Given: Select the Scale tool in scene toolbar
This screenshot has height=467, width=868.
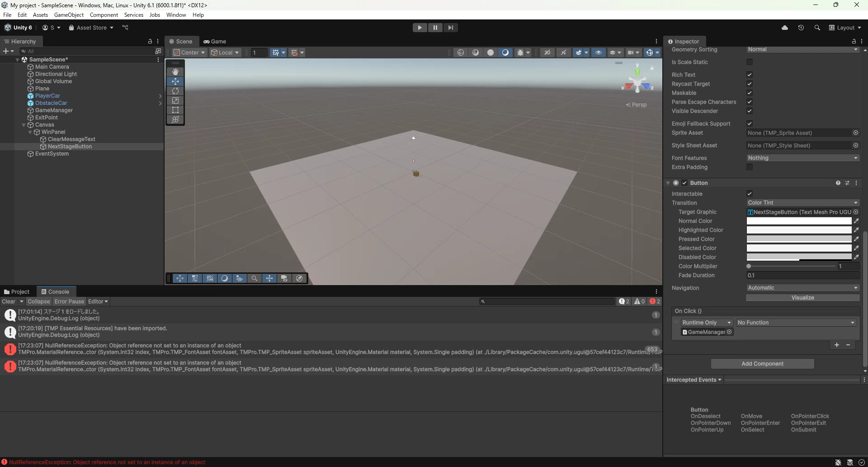Looking at the screenshot, I should click(x=175, y=100).
